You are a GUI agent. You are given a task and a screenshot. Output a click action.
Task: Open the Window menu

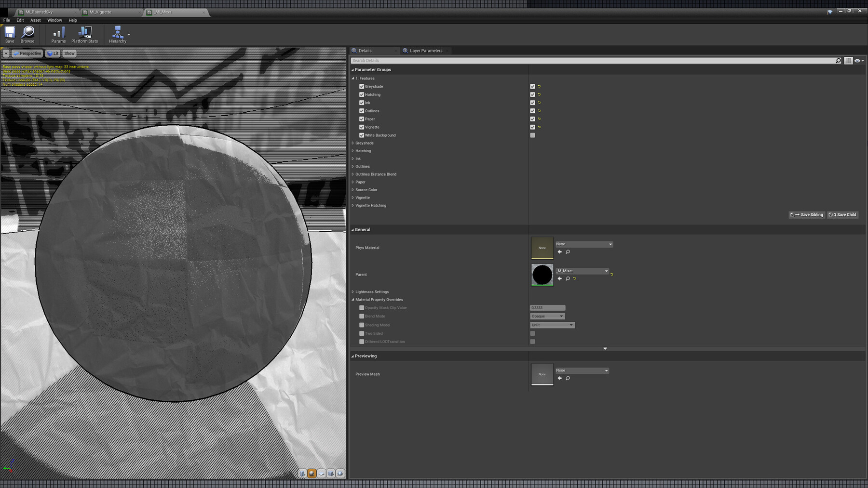54,20
